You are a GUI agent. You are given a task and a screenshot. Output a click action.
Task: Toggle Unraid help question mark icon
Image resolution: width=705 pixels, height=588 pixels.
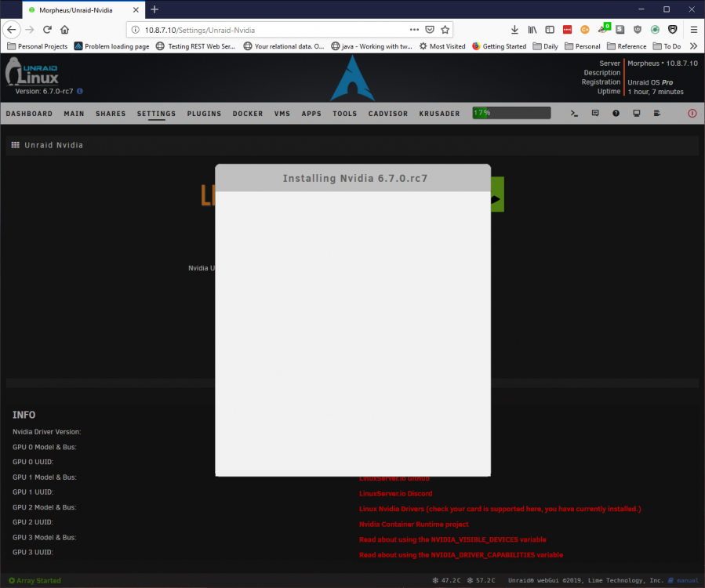coord(616,113)
